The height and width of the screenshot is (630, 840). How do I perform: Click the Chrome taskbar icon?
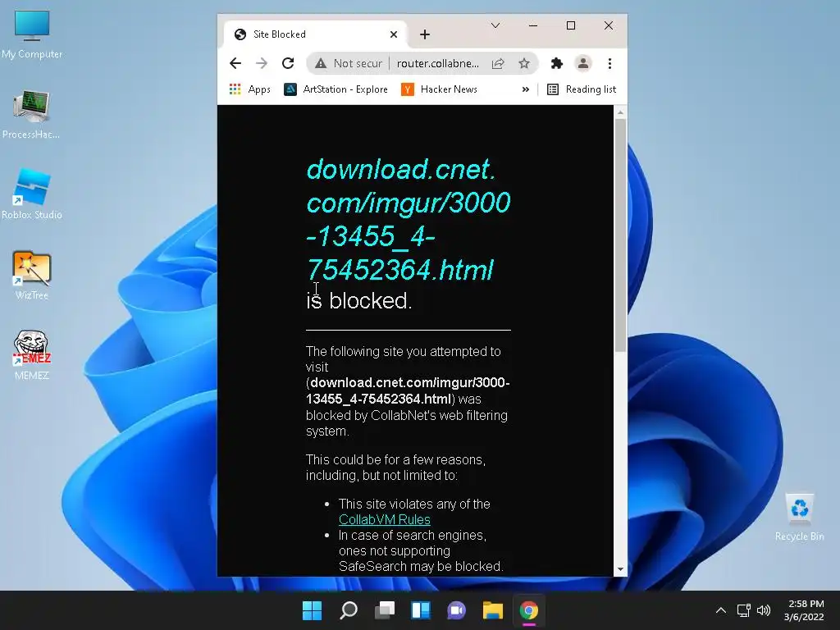[x=529, y=610]
